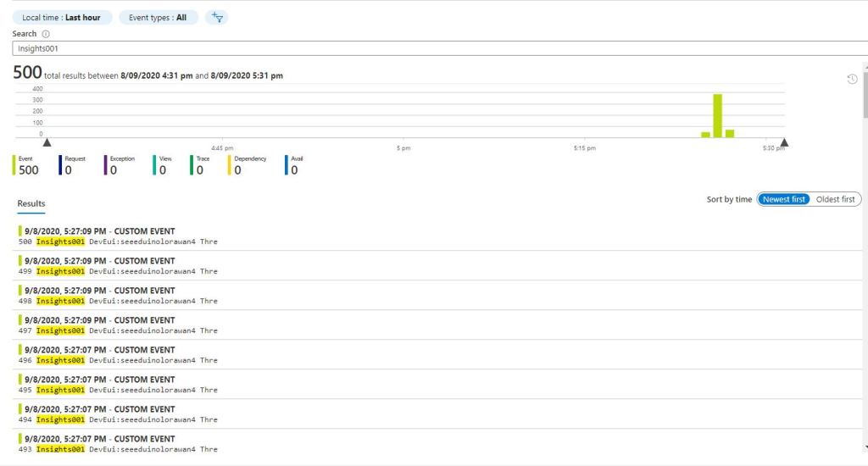Switch to the Results tab
Image resolution: width=868 pixels, height=466 pixels.
pyautogui.click(x=31, y=203)
